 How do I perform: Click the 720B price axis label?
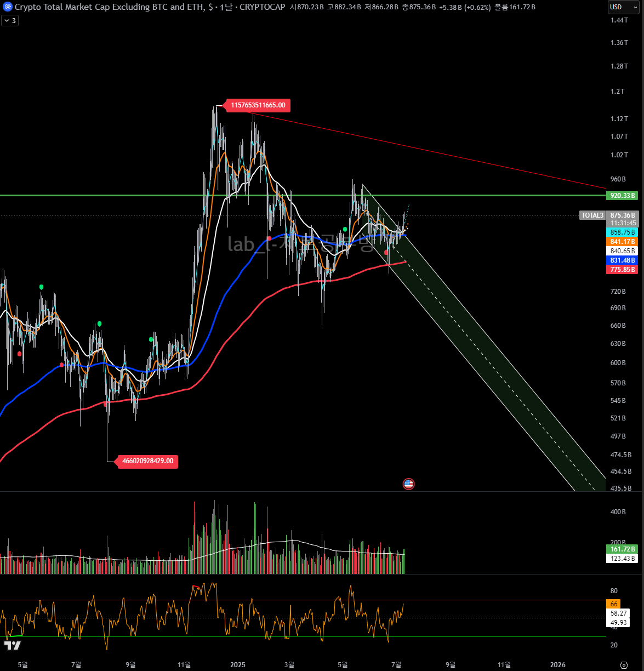618,292
